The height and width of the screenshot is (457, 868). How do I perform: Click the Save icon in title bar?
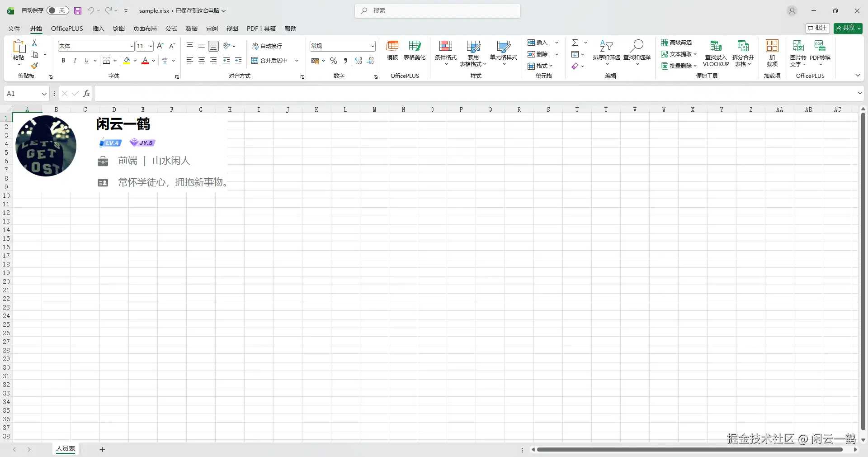(x=78, y=10)
